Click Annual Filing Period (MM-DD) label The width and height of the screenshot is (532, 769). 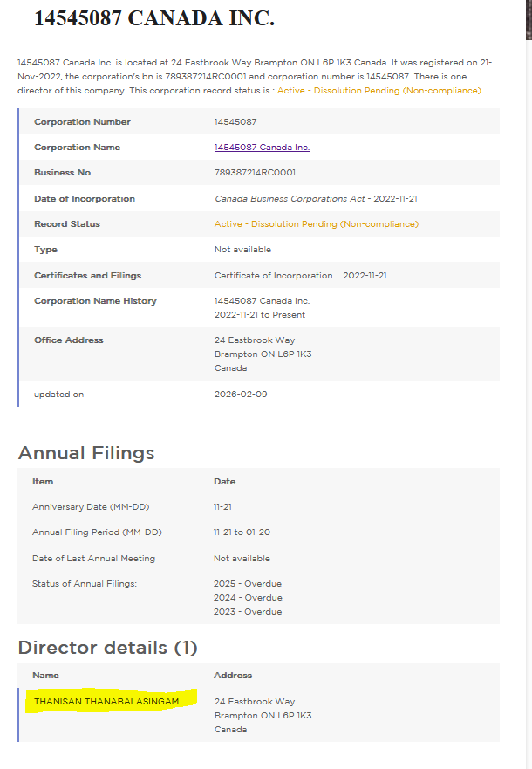coord(97,532)
